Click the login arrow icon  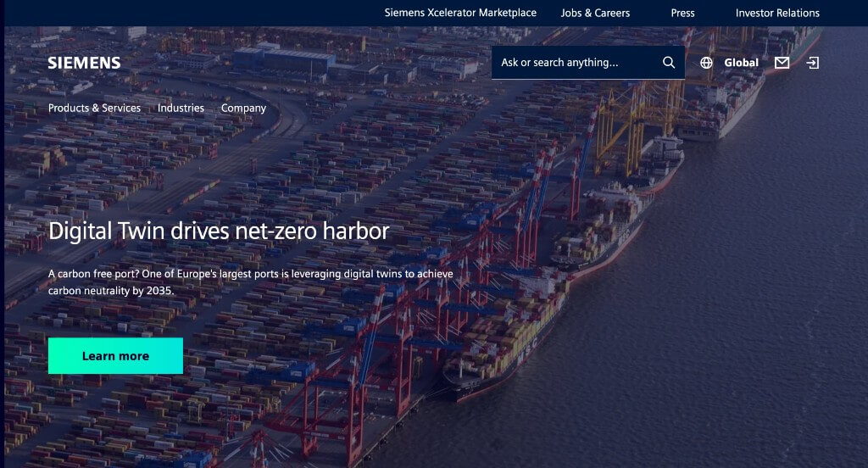[x=813, y=63]
